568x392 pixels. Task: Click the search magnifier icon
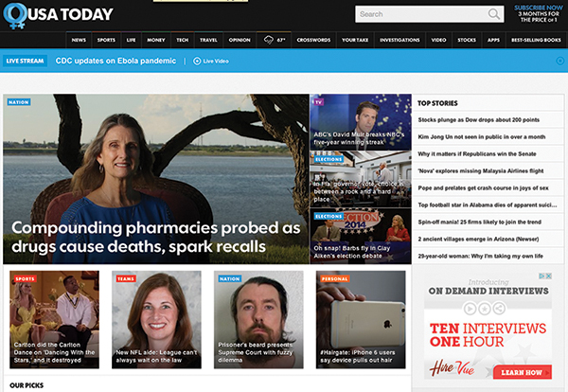[x=493, y=14]
